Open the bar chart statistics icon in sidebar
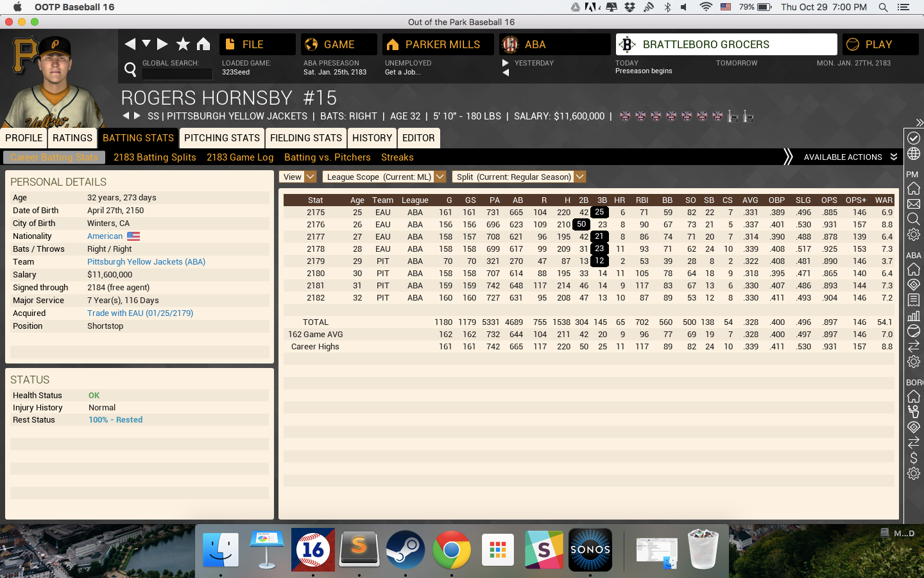Screen dimensions: 924x578 coord(914,315)
